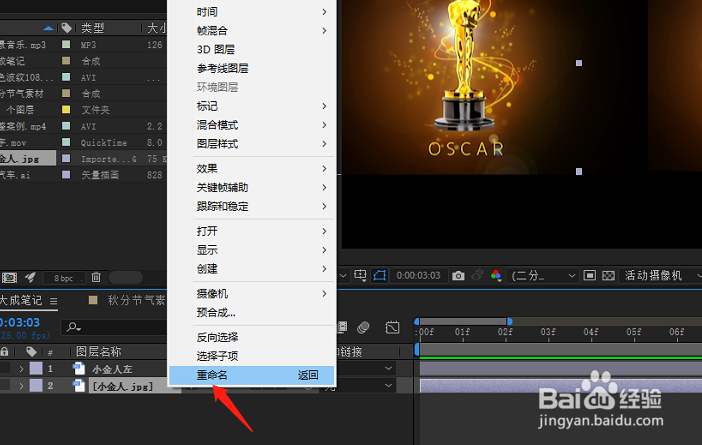Image resolution: width=702 pixels, height=445 pixels.
Task: Open the parent link dropdown for layer 2
Action: (x=388, y=385)
